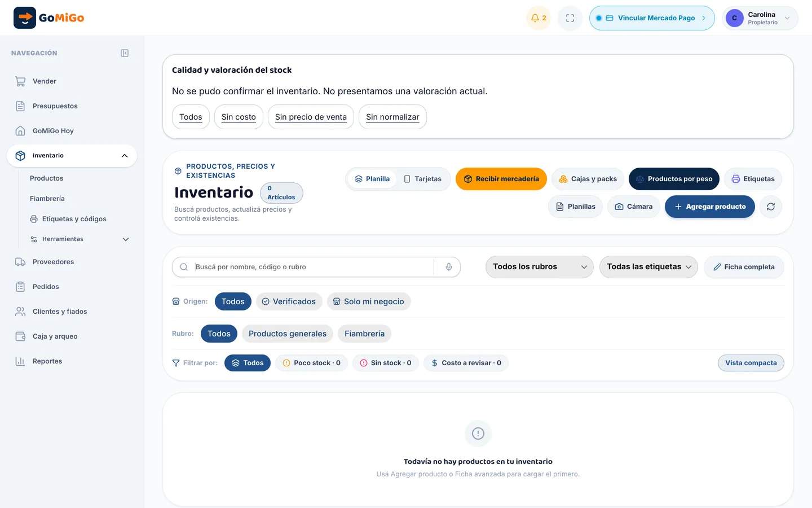Image resolution: width=812 pixels, height=508 pixels.
Task: Collapse the navigation sidebar panel icon
Action: 125,53
